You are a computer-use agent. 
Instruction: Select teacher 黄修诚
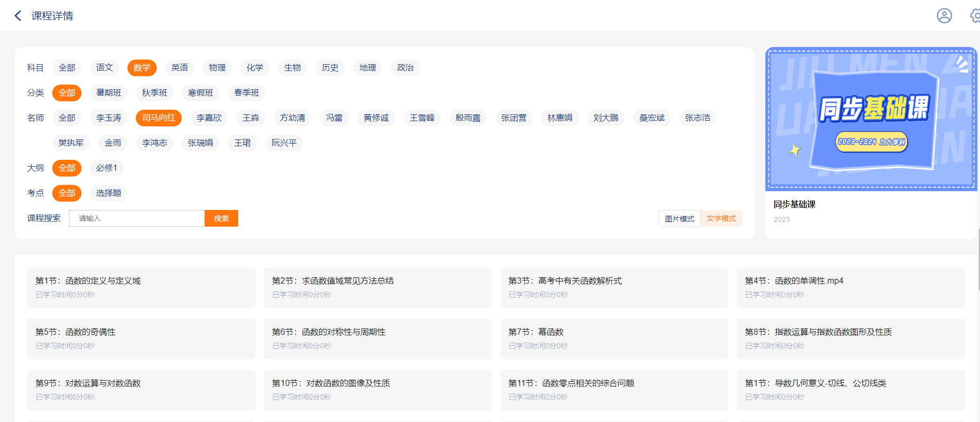click(x=376, y=118)
